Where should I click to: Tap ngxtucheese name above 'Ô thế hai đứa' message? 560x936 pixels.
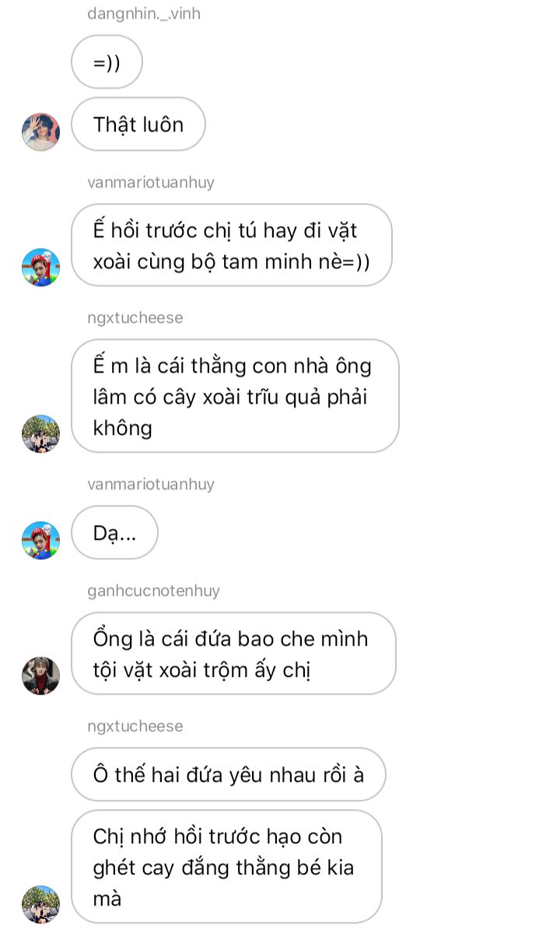coord(135,727)
